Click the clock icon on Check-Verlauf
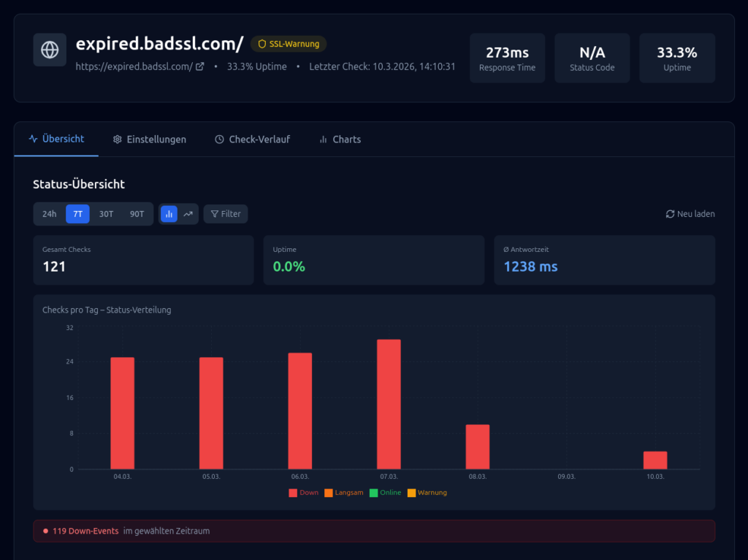Viewport: 748px width, 560px height. pos(218,139)
